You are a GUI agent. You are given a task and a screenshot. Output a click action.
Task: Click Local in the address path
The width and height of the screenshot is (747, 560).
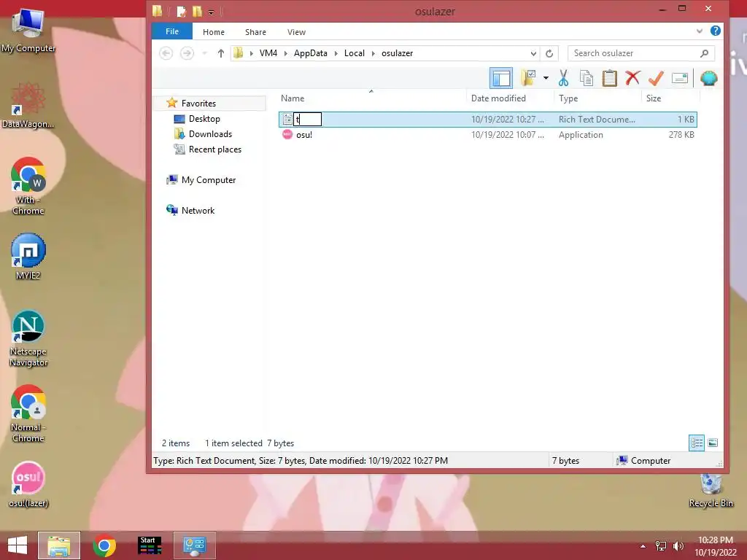(x=355, y=53)
